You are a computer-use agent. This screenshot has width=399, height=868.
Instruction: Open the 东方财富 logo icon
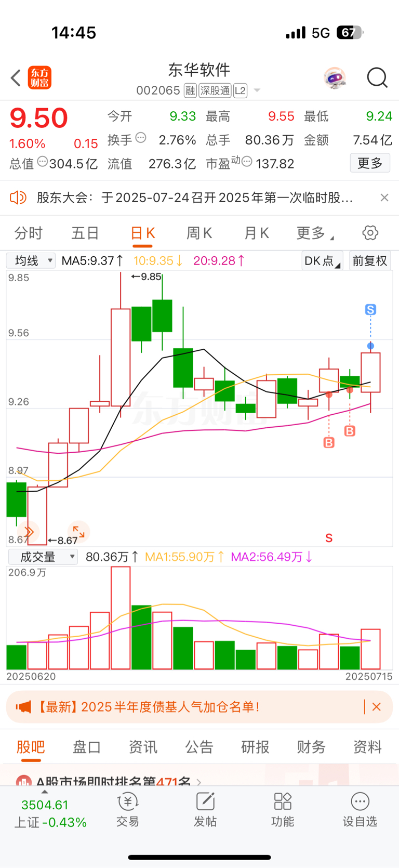40,78
